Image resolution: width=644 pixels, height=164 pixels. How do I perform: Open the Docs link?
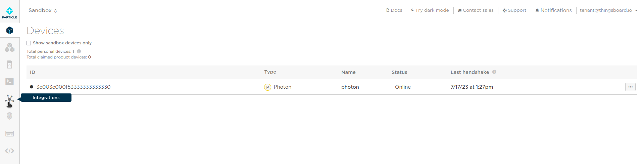pos(394,10)
